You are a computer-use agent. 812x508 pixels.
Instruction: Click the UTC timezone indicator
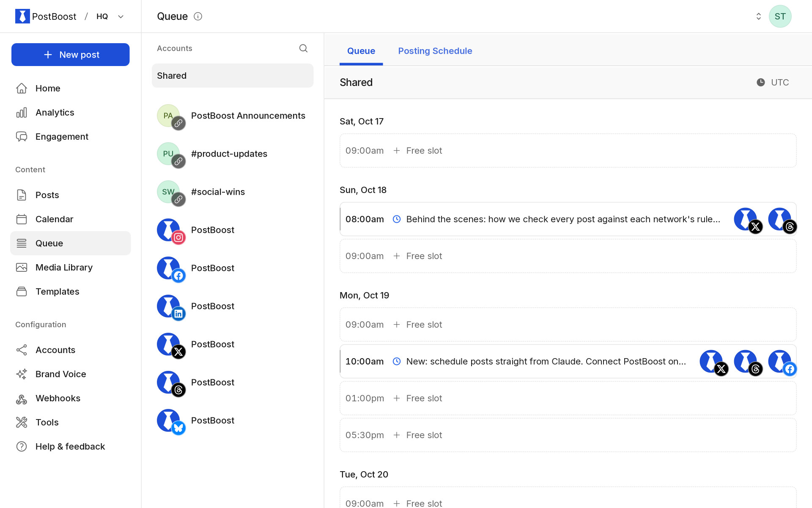(x=773, y=82)
